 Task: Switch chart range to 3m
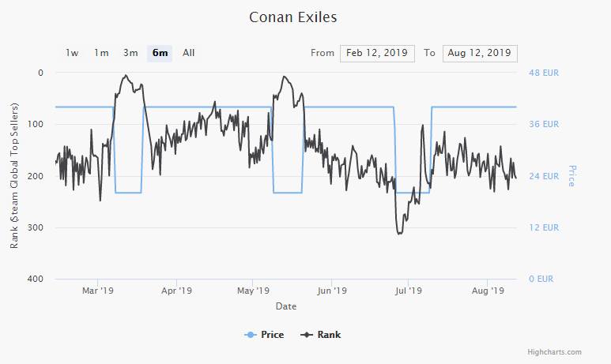click(130, 53)
